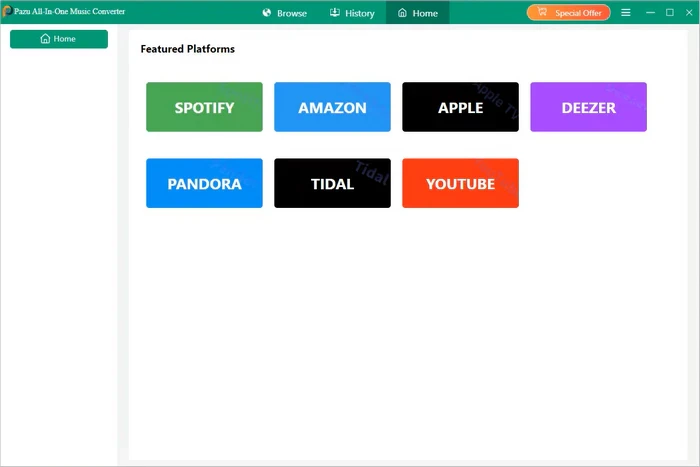Select the Apple platform tile
700x467 pixels.
pos(460,107)
